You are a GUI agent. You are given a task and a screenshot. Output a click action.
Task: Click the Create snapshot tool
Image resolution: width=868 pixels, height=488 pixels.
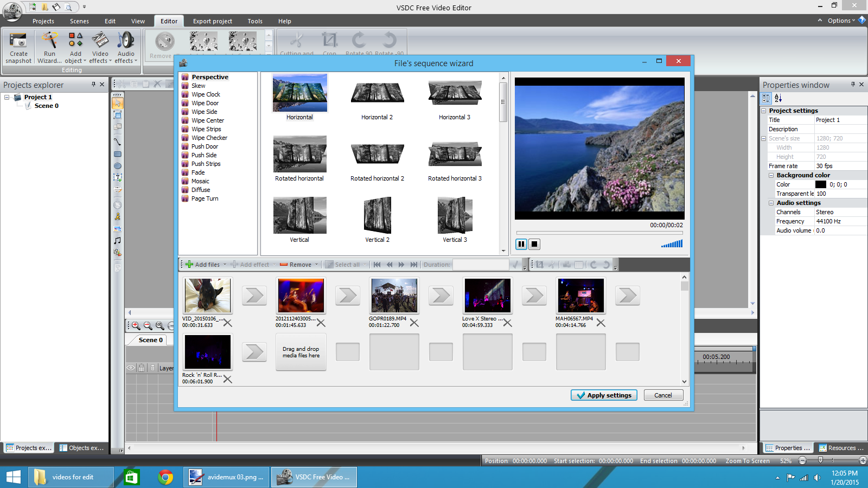click(x=18, y=48)
